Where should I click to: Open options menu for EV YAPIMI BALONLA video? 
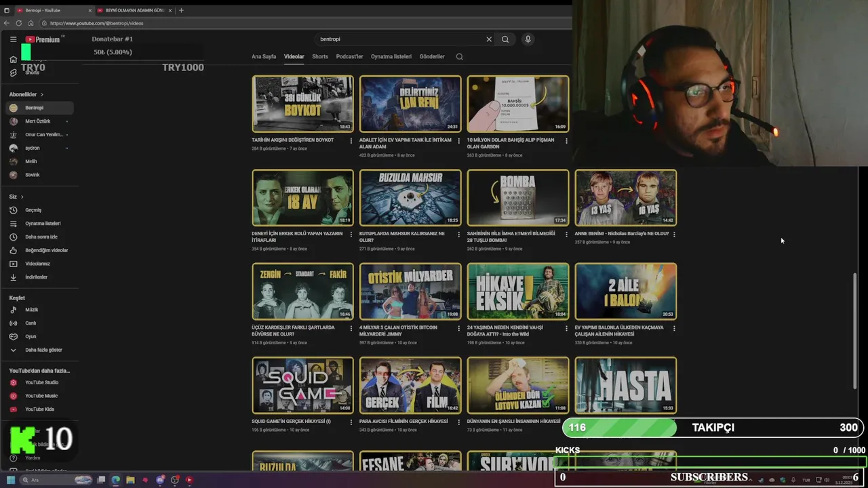coord(674,328)
